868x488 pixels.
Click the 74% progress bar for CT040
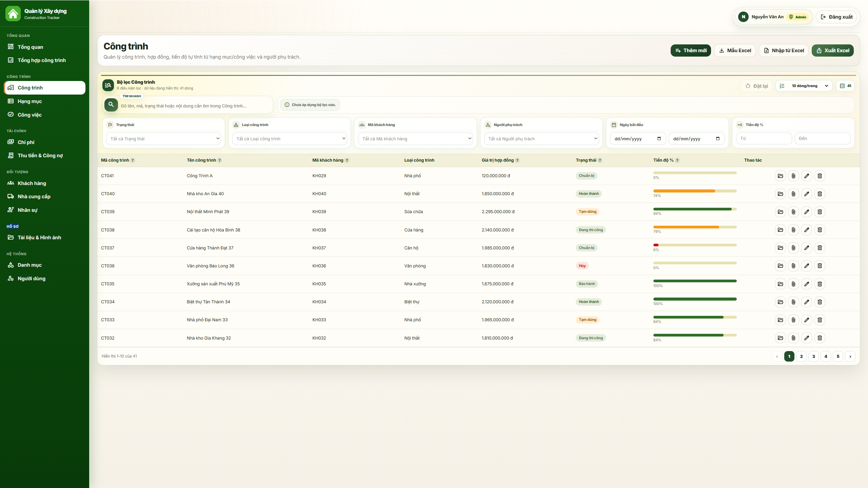695,191
